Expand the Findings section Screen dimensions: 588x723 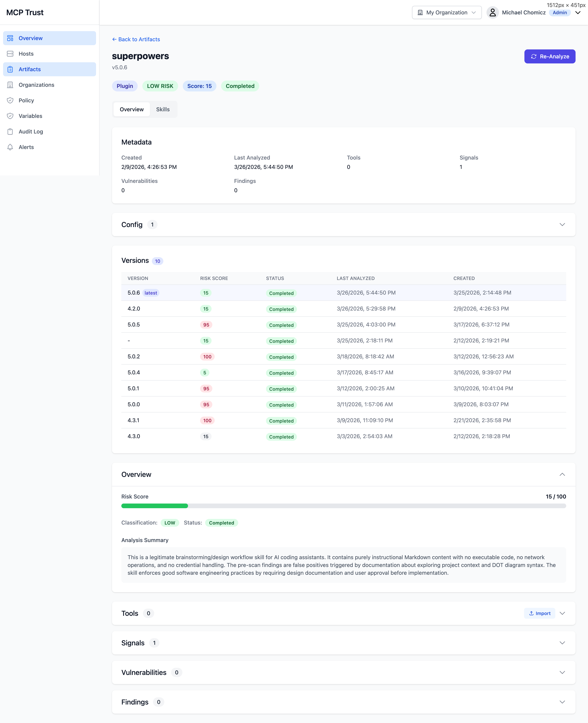coord(563,702)
